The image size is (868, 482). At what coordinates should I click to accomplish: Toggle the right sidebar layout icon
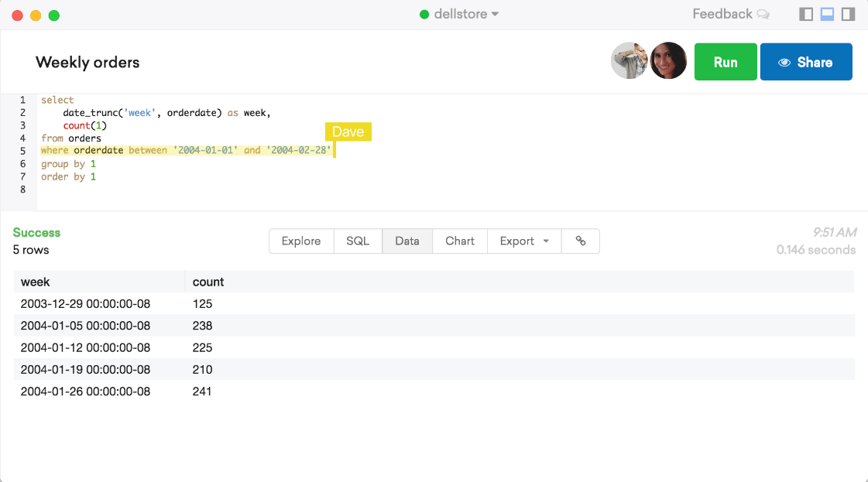pyautogui.click(x=847, y=14)
